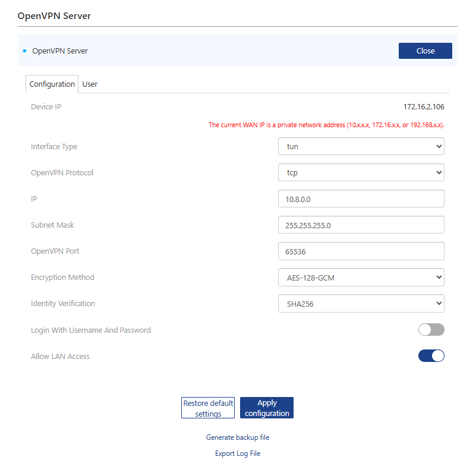This screenshot has width=476, height=460.
Task: Click the IP address input field
Action: pyautogui.click(x=361, y=199)
